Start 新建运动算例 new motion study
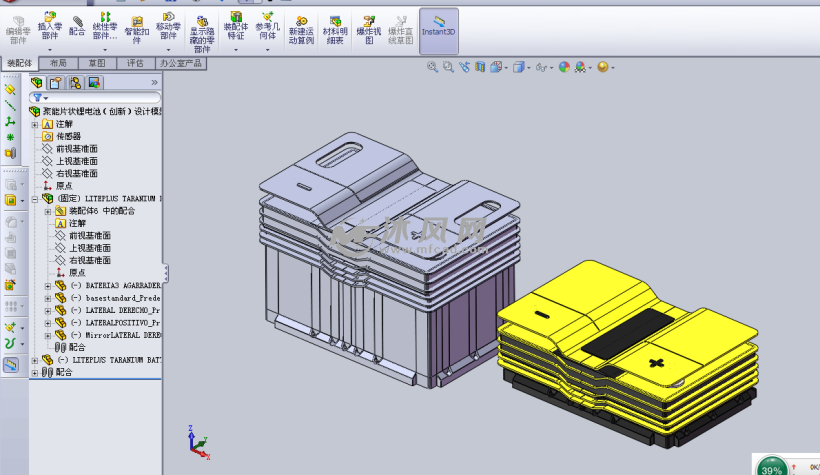 tap(301, 21)
